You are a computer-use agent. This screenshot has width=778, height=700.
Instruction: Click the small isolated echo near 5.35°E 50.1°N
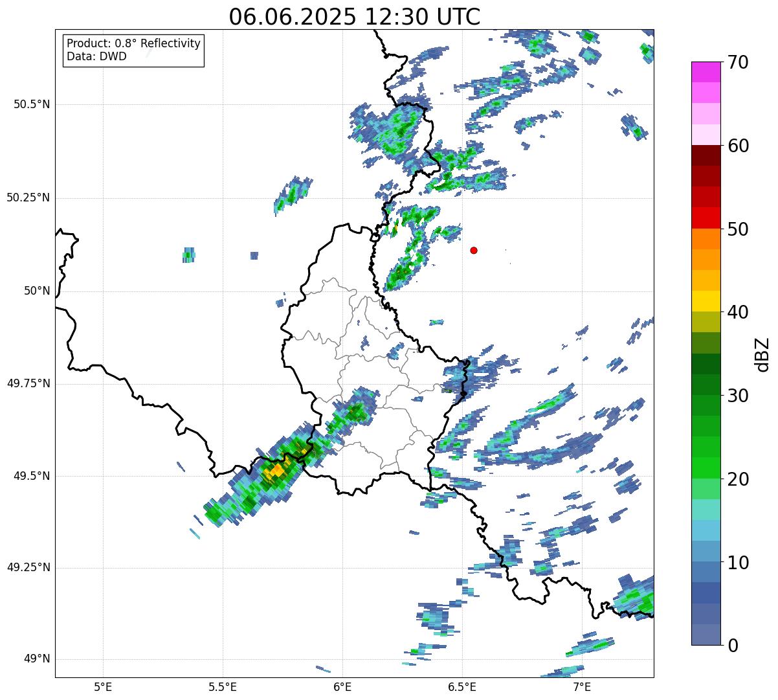[x=188, y=254]
